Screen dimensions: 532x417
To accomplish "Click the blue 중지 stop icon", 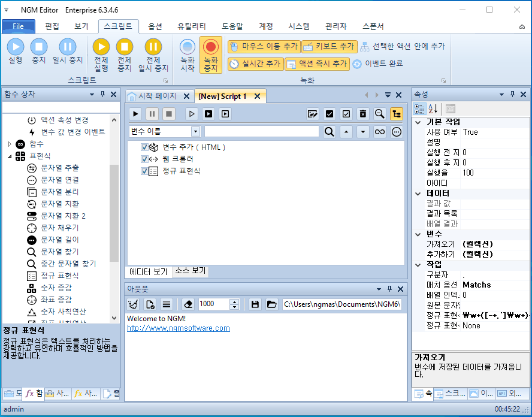I will (x=39, y=47).
